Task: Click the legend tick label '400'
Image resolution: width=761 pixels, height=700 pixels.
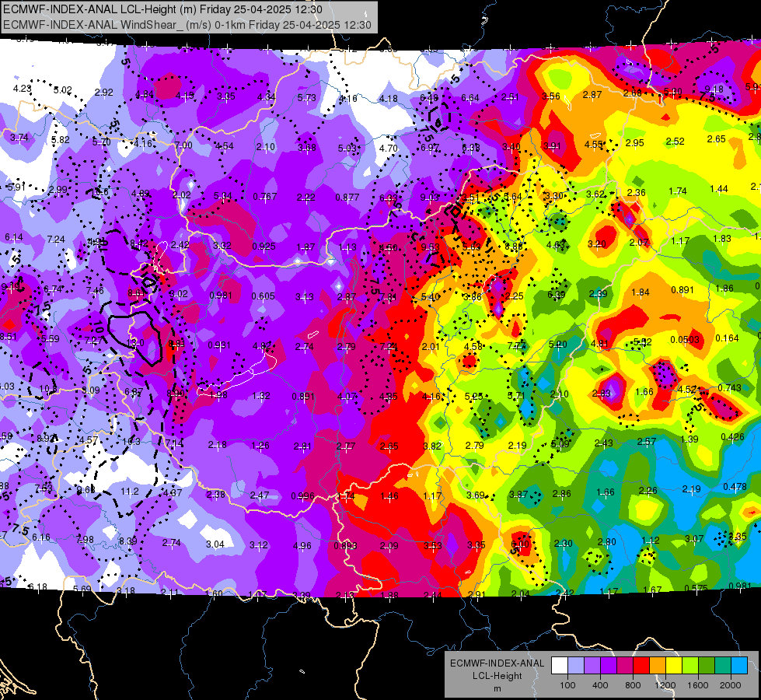Action: [x=600, y=685]
